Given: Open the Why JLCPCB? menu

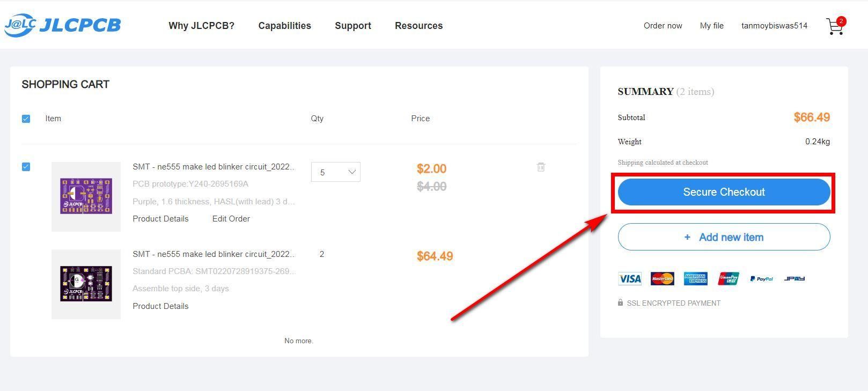Looking at the screenshot, I should pos(201,26).
